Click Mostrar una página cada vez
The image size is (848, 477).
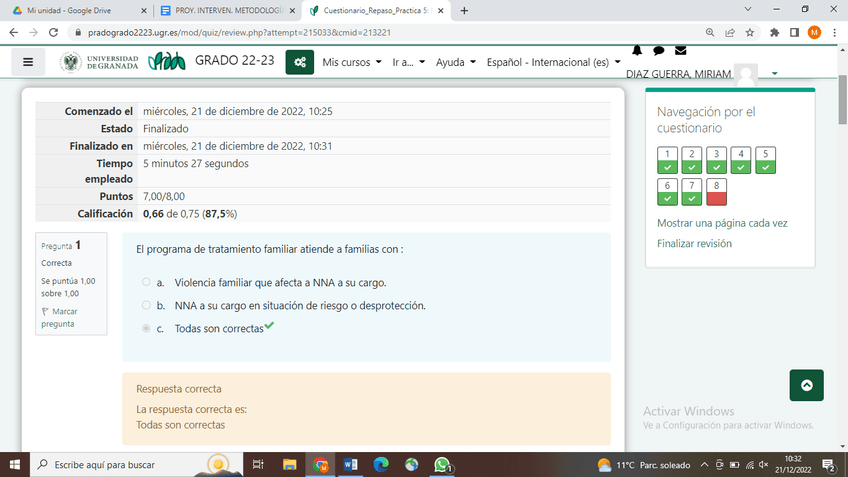pyautogui.click(x=722, y=223)
